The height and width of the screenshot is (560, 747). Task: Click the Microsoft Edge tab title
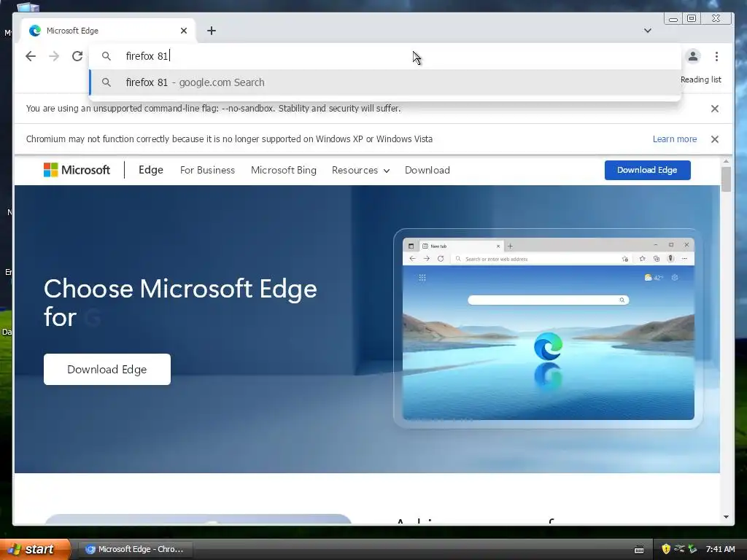point(72,31)
